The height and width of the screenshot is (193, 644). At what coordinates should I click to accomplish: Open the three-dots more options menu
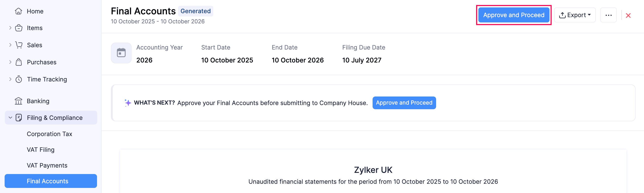tap(608, 15)
